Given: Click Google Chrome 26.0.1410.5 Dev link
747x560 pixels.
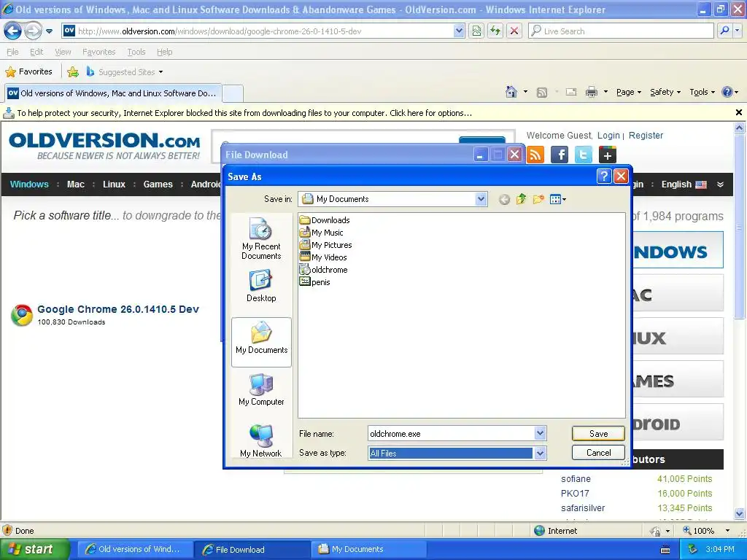Looking at the screenshot, I should coord(118,309).
